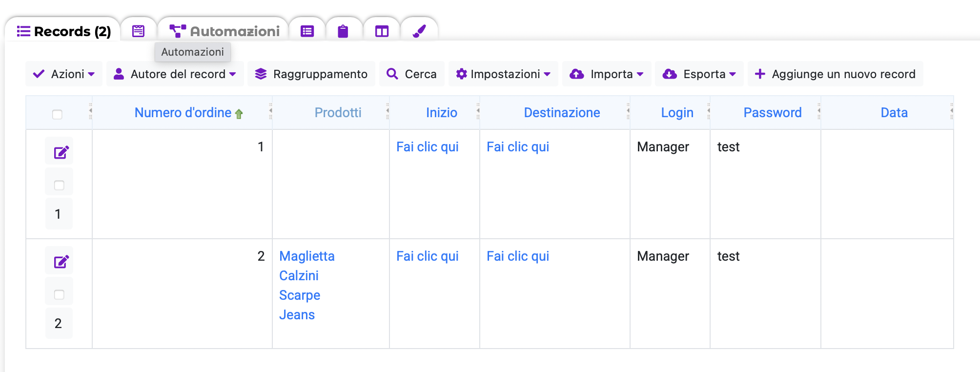Click Aggiunge un nuovo record
Screen dimensions: 980x372
click(836, 74)
